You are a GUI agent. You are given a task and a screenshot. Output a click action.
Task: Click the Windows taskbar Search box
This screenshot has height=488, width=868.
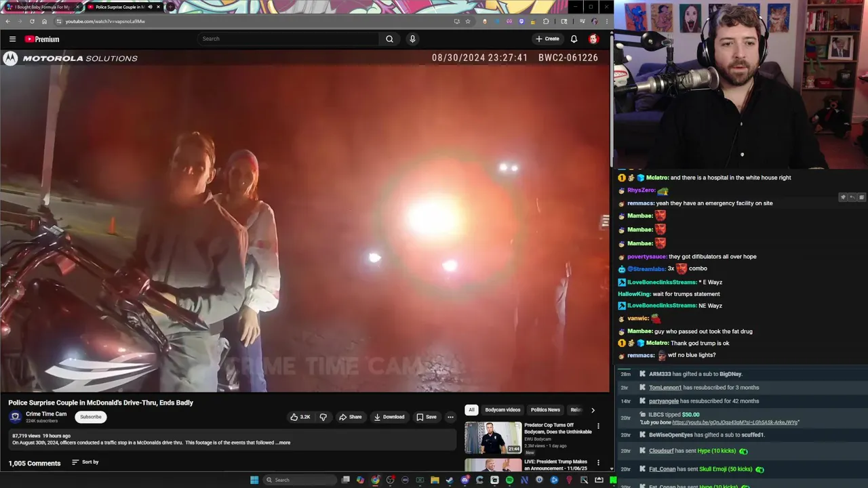pos(298,480)
